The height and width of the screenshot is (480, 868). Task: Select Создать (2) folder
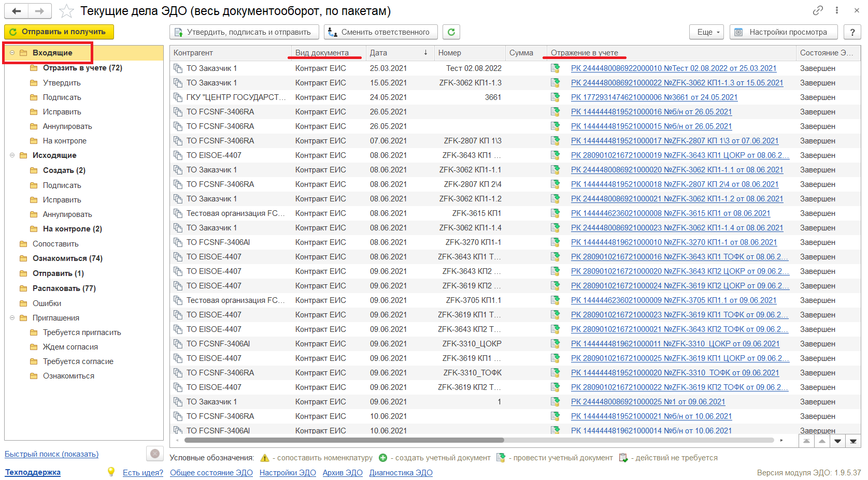(x=64, y=170)
